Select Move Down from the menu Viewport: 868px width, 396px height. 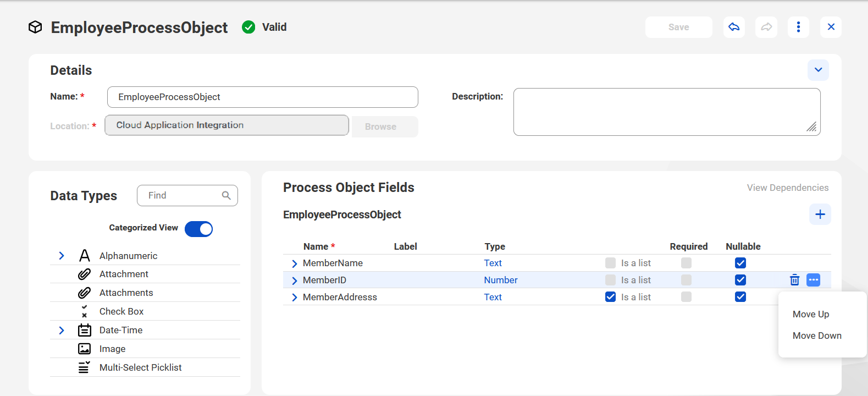(x=817, y=335)
